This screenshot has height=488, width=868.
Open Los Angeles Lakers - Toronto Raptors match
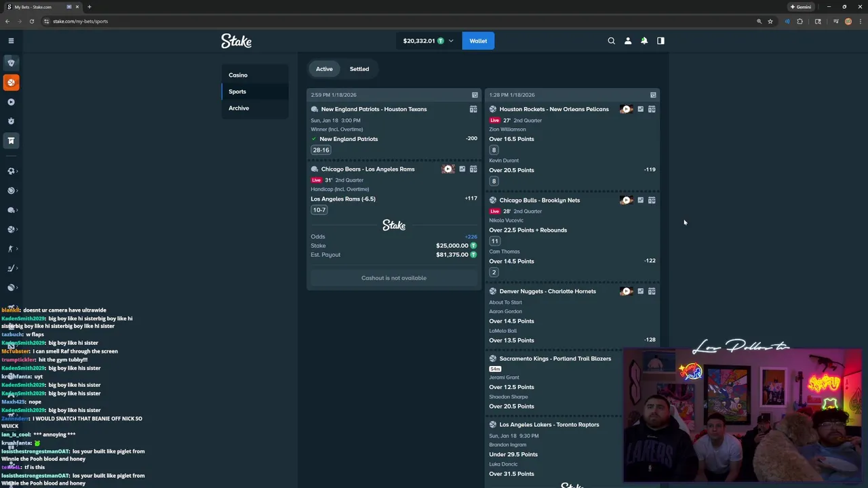549,424
